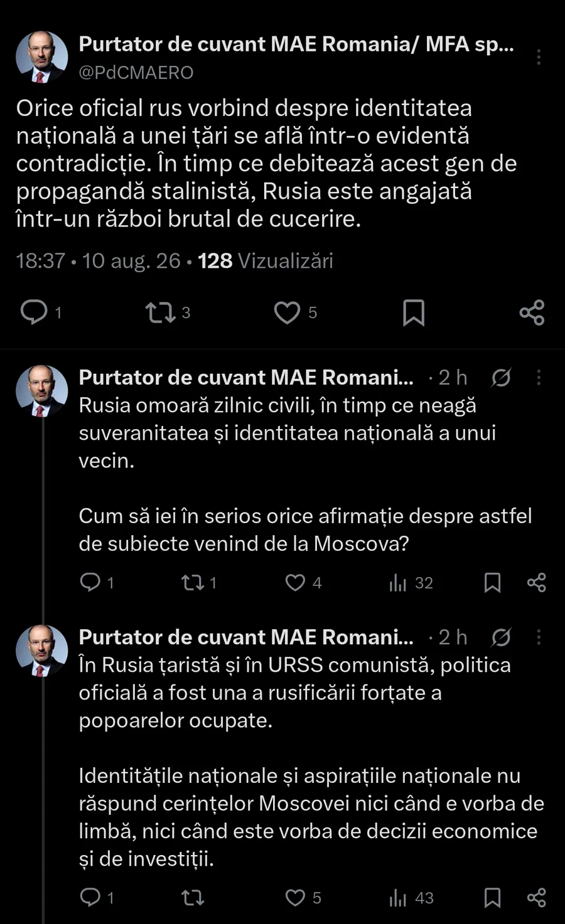This screenshot has width=565, height=924.
Task: Open the '128 Vizualizări' view count
Action: pos(265,261)
